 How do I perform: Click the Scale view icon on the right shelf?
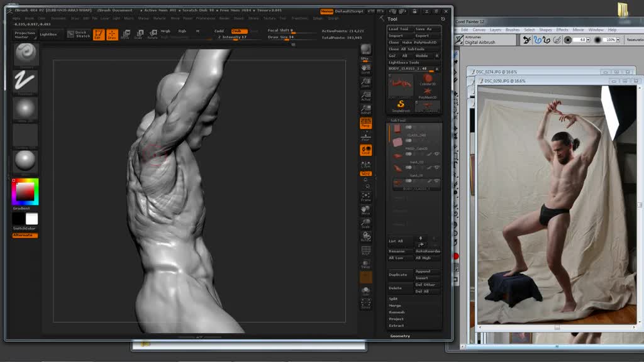[x=365, y=224]
